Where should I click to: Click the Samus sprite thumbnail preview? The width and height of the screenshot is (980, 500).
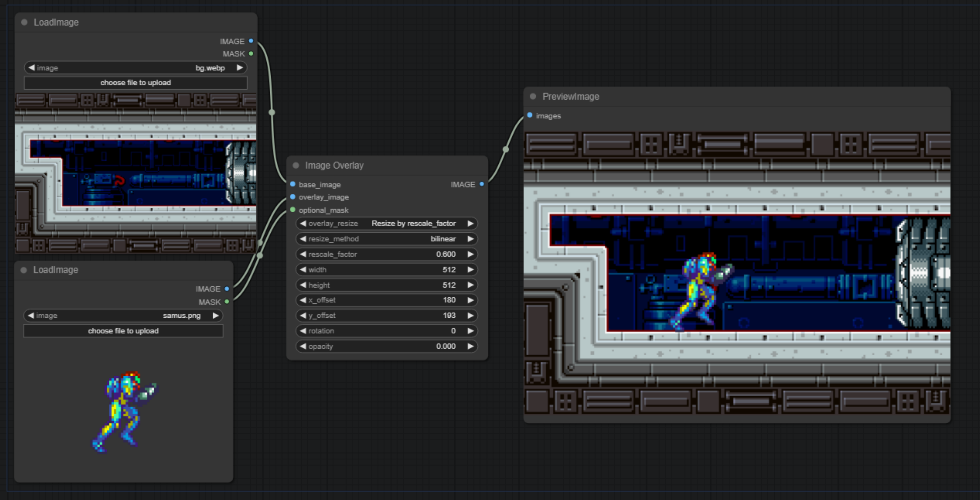click(124, 412)
